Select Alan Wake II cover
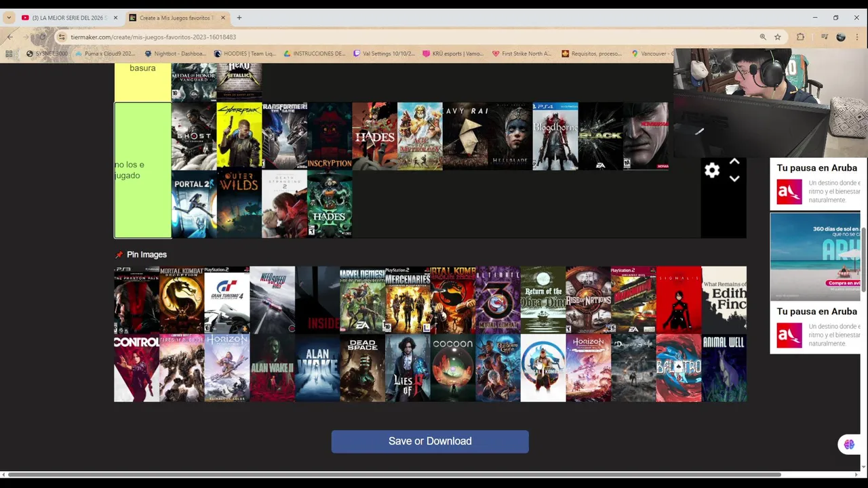Image resolution: width=868 pixels, height=488 pixels. tap(272, 368)
